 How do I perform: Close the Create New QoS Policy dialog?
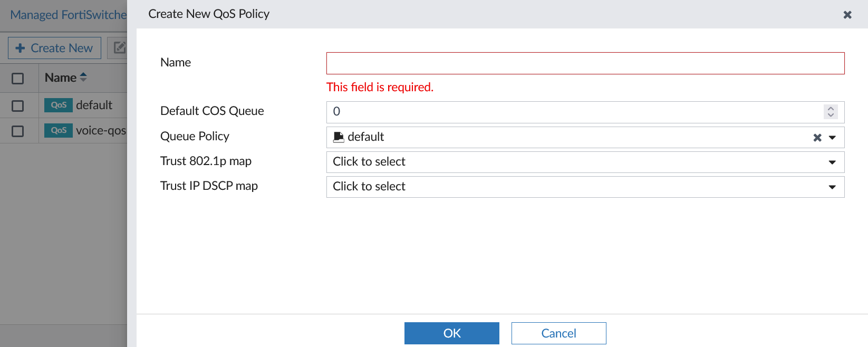[x=847, y=15]
